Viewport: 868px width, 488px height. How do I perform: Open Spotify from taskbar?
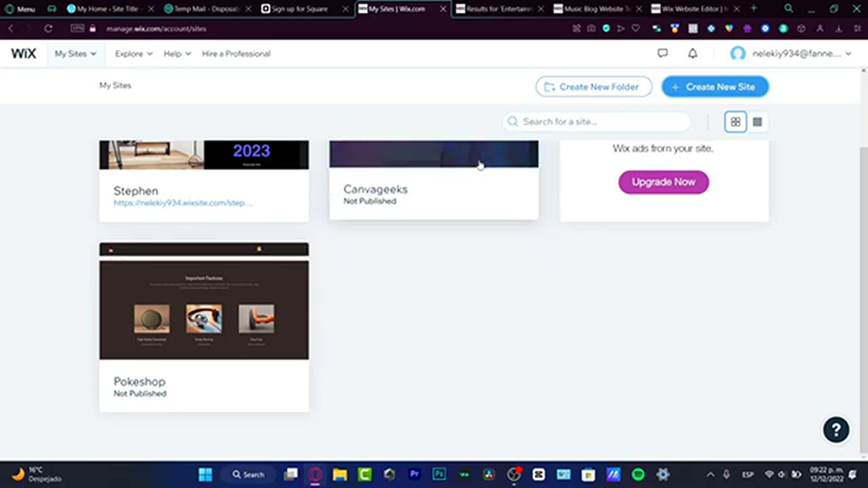coord(638,474)
